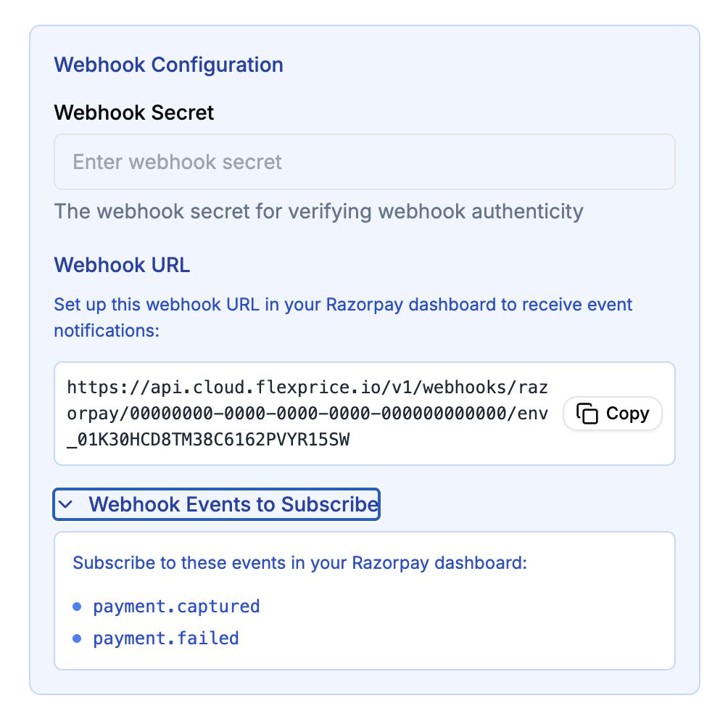This screenshot has width=728, height=727.
Task: Click the Webhook URL section heading
Action: coord(122,265)
